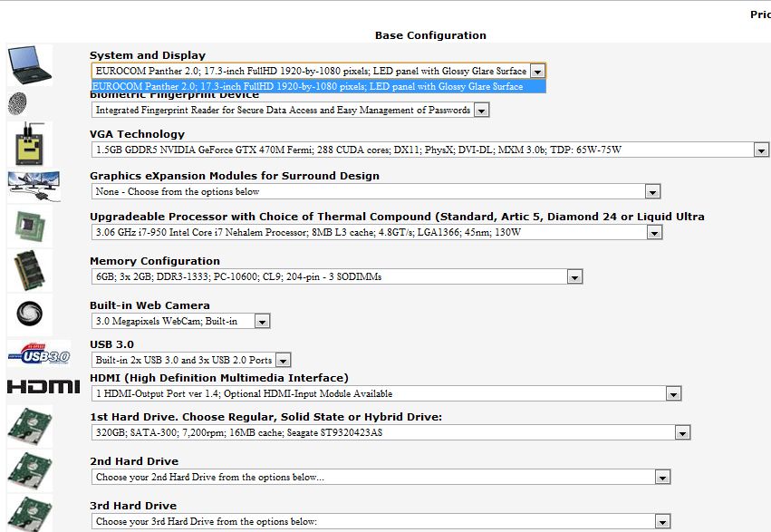This screenshot has width=771, height=532.
Task: Click the HDMI (High Definition Multimedia Interface) label
Action: point(219,378)
